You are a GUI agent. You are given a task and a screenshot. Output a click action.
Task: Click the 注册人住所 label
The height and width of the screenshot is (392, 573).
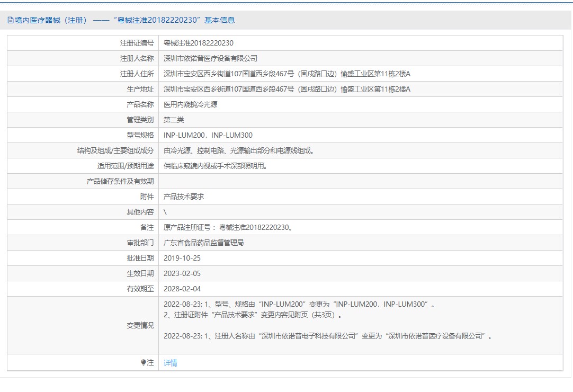coord(137,74)
